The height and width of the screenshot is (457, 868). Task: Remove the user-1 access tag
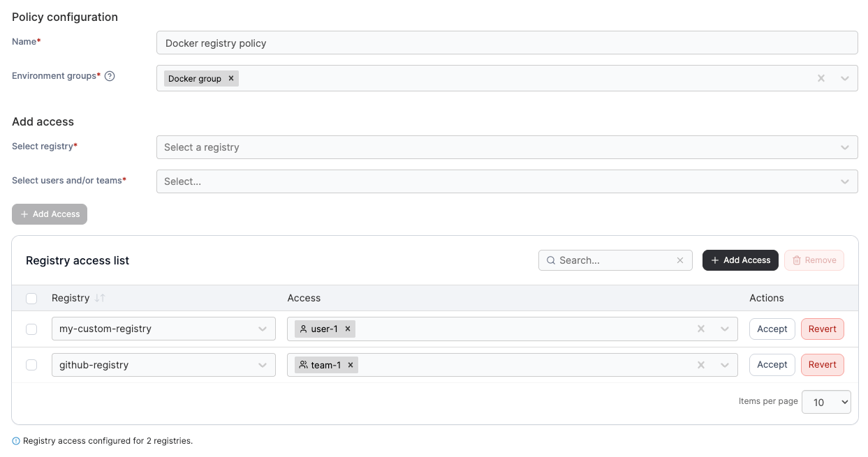pyautogui.click(x=348, y=329)
